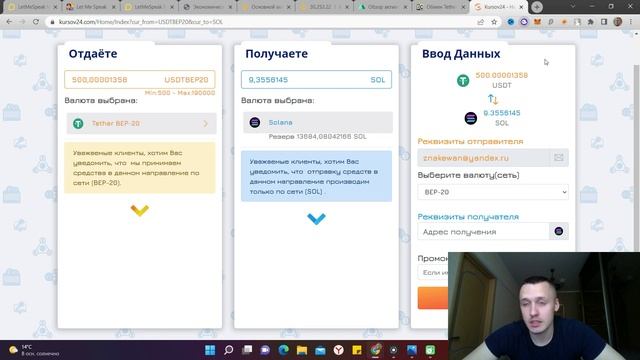Viewport: 640px width, 360px height.
Task: Switch to the Let Me Speak tab
Action: click(x=91, y=7)
